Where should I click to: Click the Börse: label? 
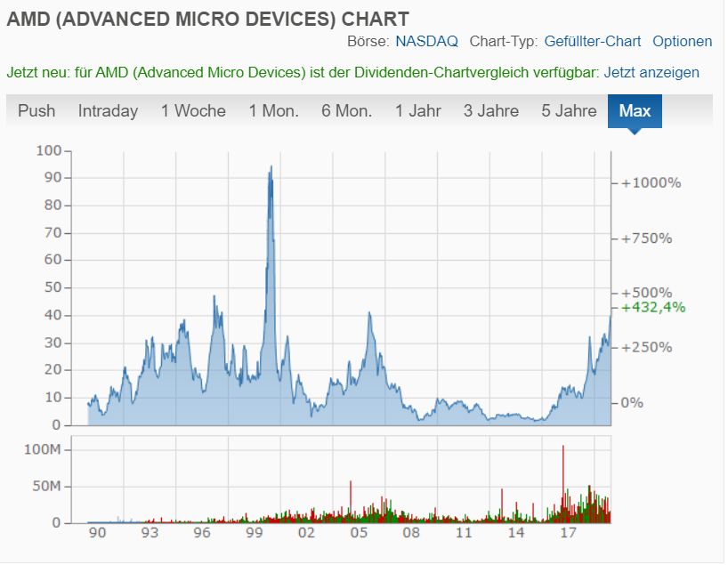pos(368,41)
